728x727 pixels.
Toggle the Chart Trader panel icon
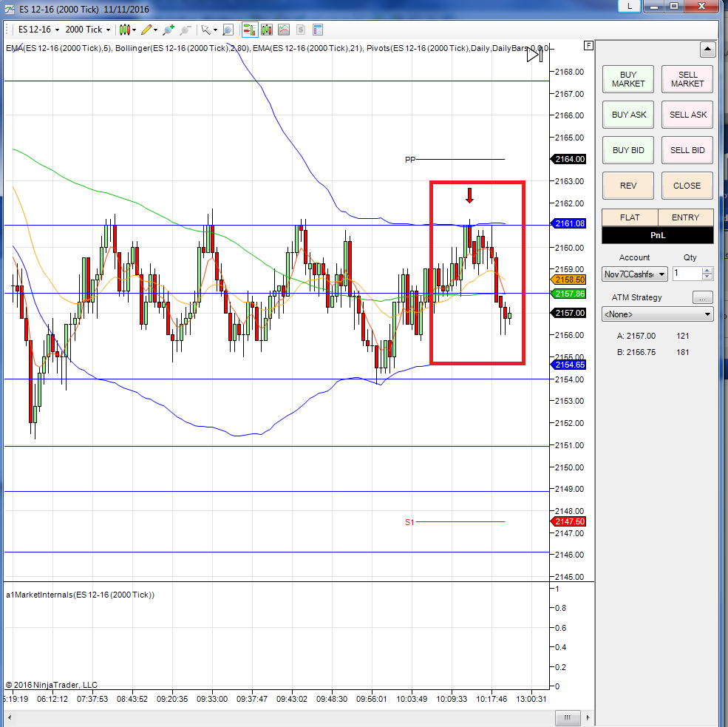click(x=249, y=30)
